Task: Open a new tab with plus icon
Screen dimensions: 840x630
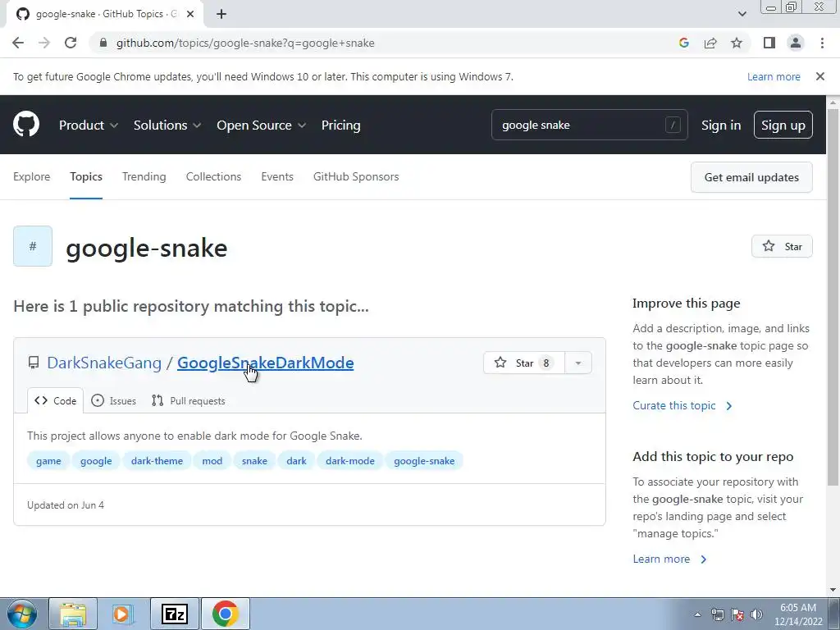Action: (x=221, y=14)
